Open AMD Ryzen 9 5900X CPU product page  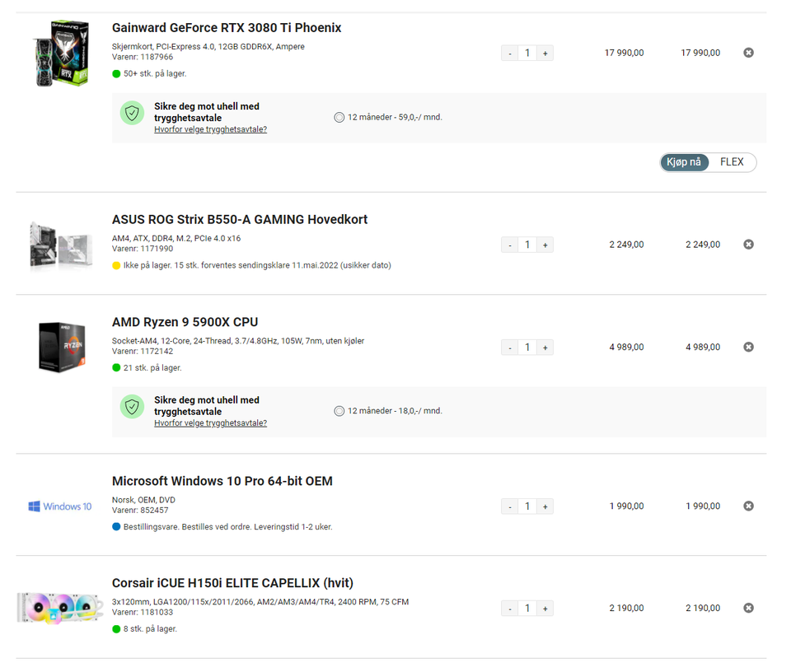click(x=185, y=322)
